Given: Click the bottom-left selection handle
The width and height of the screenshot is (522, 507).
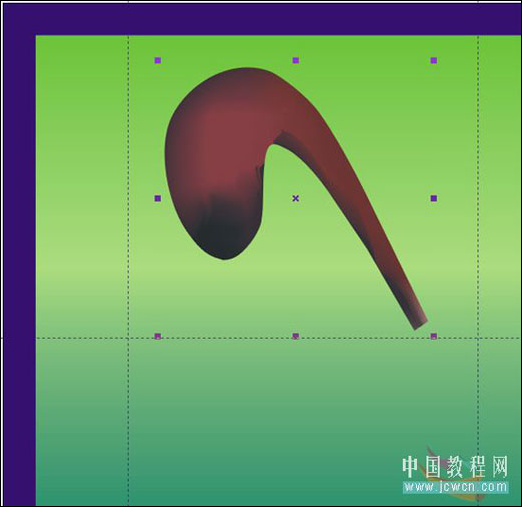Looking at the screenshot, I should 158,336.
